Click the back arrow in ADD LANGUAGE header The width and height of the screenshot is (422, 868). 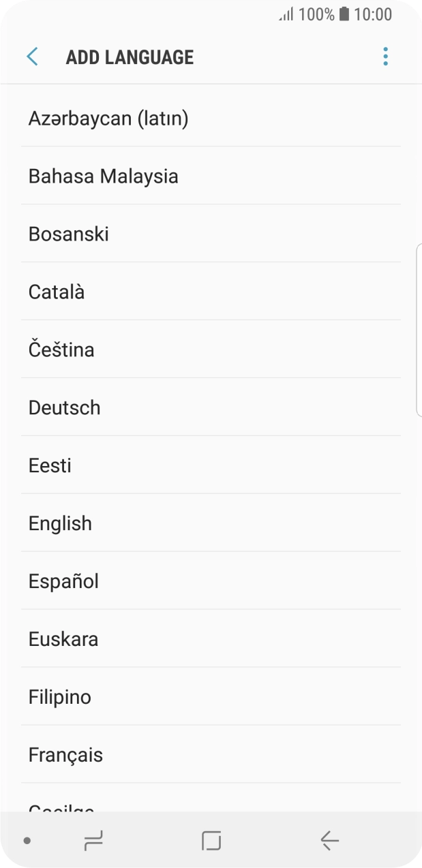pos(31,57)
